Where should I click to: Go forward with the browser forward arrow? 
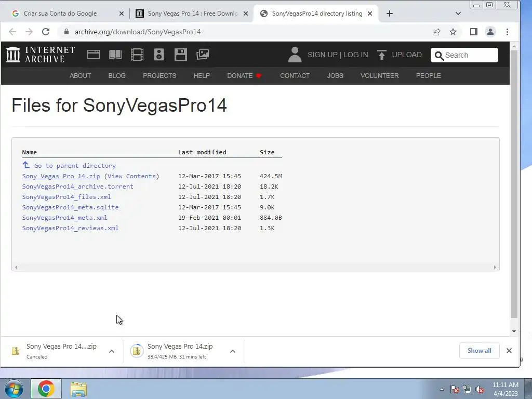click(29, 32)
